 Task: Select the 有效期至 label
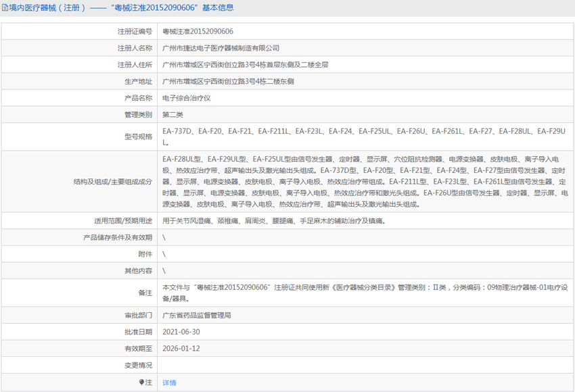(138, 349)
